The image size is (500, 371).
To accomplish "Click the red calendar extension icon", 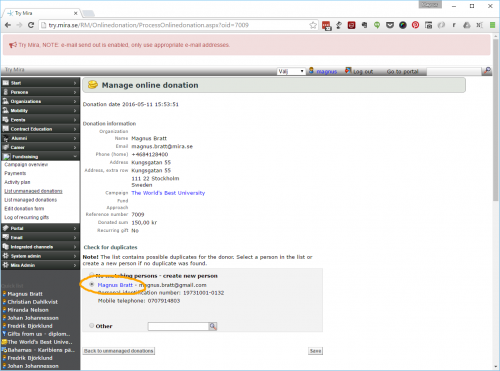I will click(x=326, y=25).
